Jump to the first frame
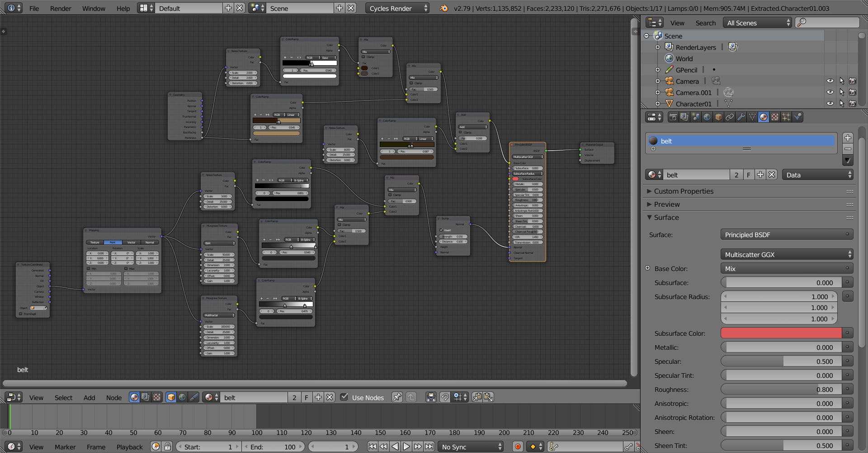The image size is (868, 453). click(x=372, y=447)
